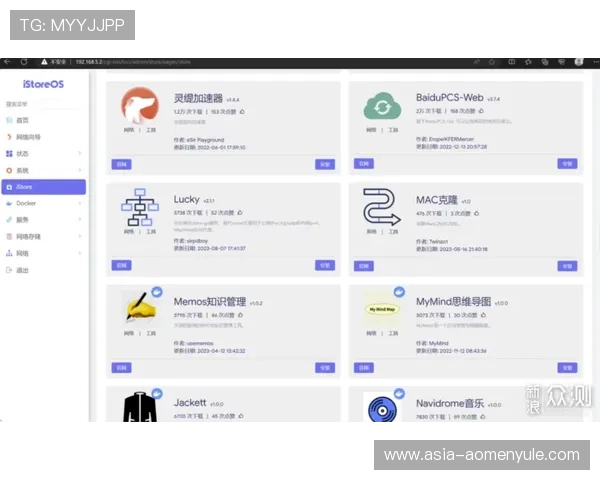Open the Jackett jacket icon
Viewport: 600px width, 480px height.
click(140, 407)
